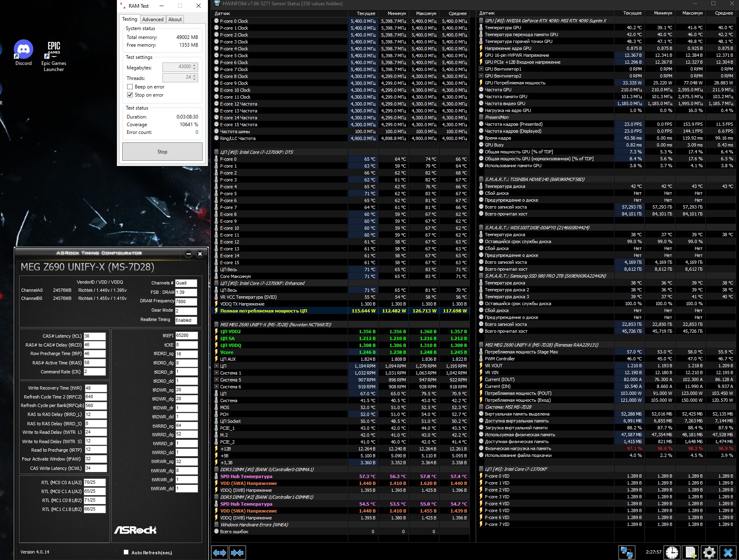Collapse the Intel Core i7-13700KF DTS group
The width and height of the screenshot is (739, 560).
[x=216, y=152]
